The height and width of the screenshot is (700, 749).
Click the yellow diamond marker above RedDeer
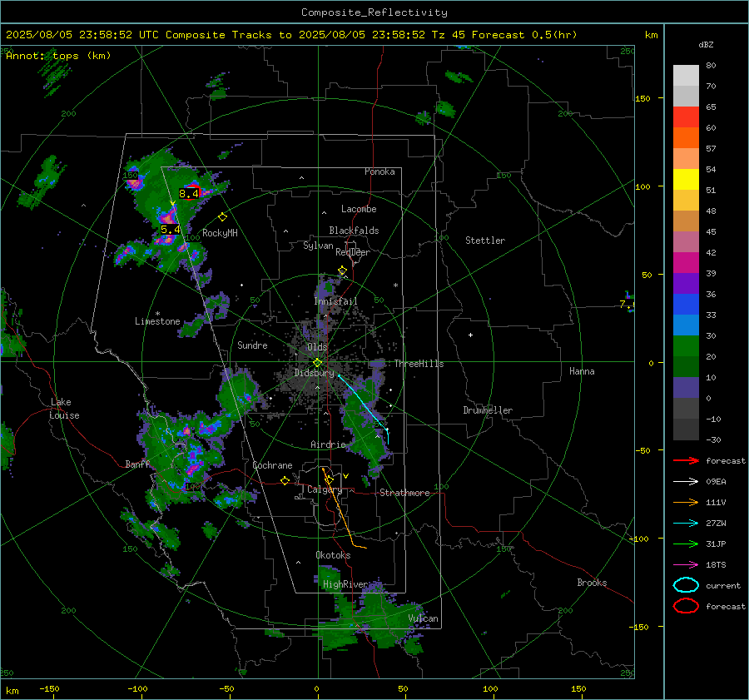click(342, 271)
